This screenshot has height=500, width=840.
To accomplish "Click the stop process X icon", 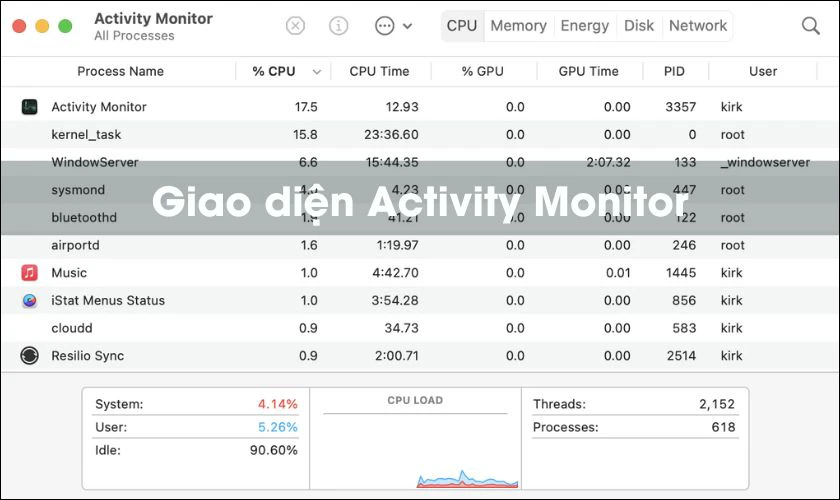I will click(295, 25).
